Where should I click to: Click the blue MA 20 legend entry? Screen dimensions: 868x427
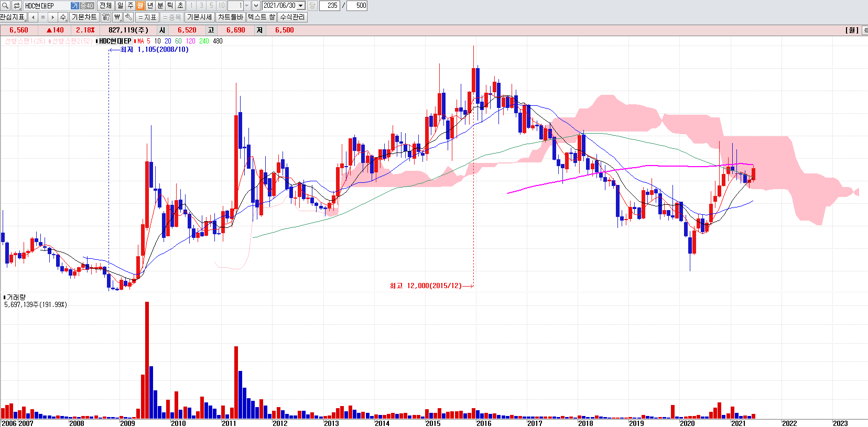[168, 41]
